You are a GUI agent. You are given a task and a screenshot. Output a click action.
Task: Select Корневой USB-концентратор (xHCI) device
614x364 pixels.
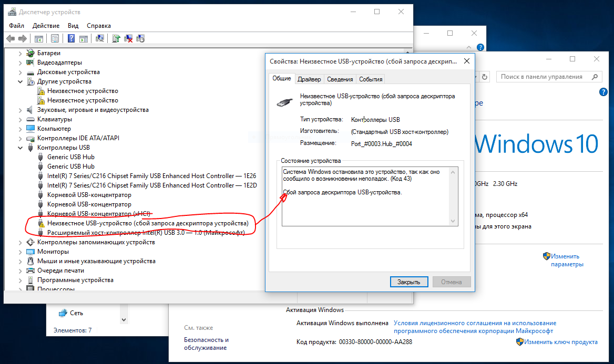click(x=99, y=214)
